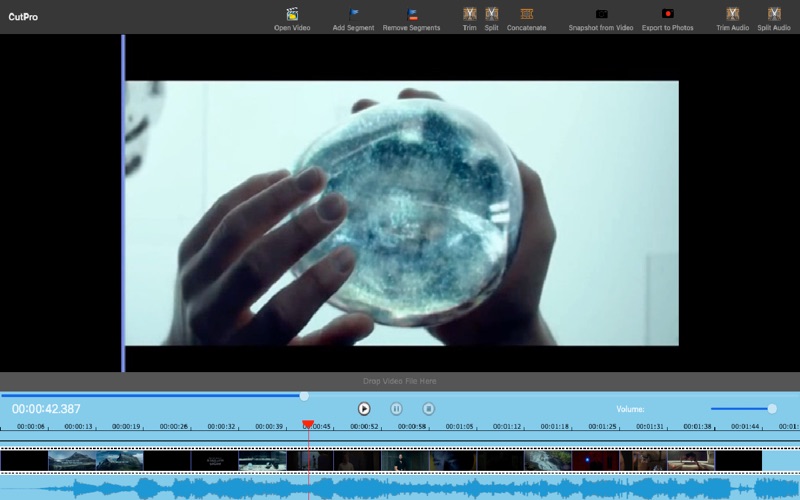The height and width of the screenshot is (500, 800).
Task: Click timeline ruler at 00:01:44
Action: 745,427
